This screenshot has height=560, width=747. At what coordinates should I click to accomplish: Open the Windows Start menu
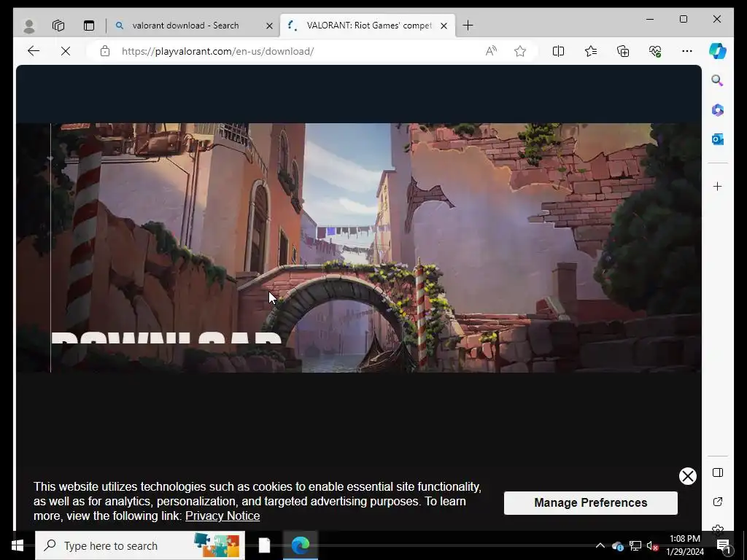click(18, 545)
